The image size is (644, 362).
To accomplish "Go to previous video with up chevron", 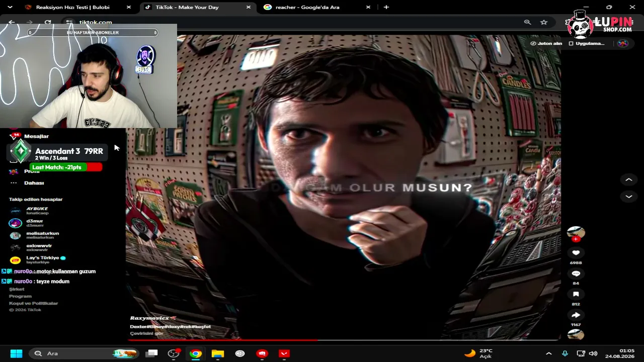I will tap(628, 179).
